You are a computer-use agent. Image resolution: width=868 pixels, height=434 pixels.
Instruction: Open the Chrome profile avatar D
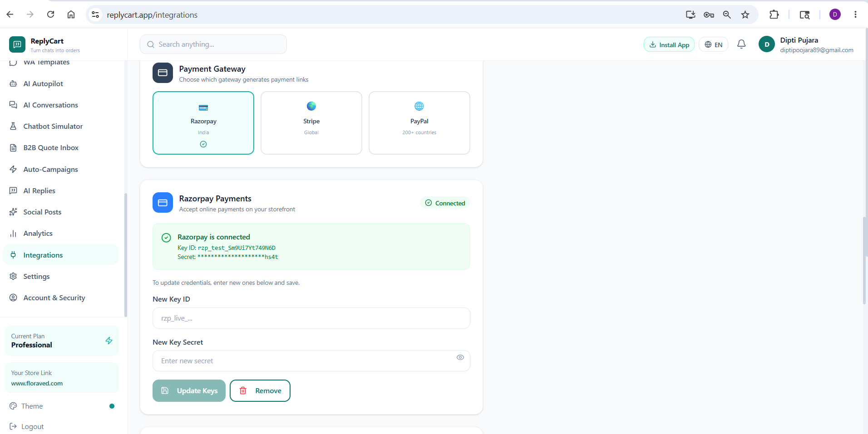(835, 15)
